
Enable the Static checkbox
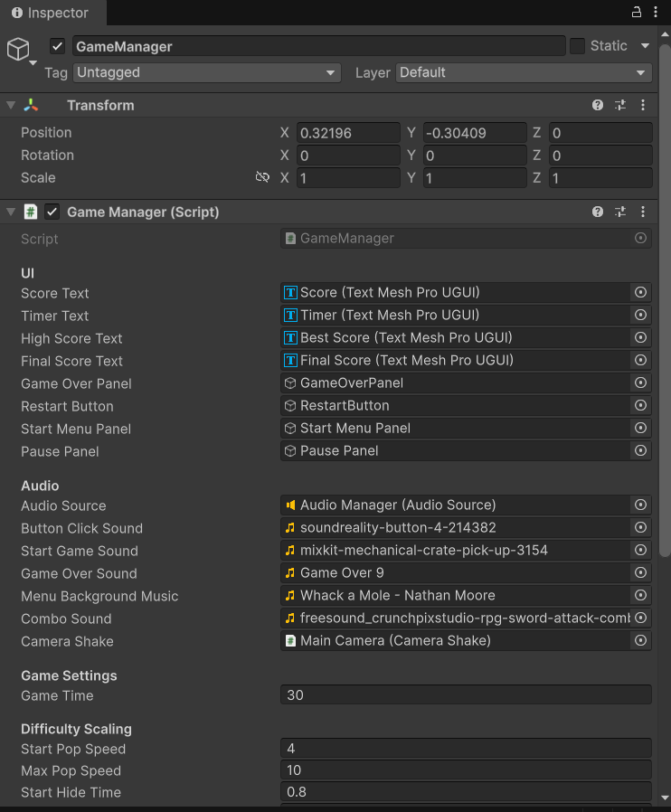click(577, 46)
